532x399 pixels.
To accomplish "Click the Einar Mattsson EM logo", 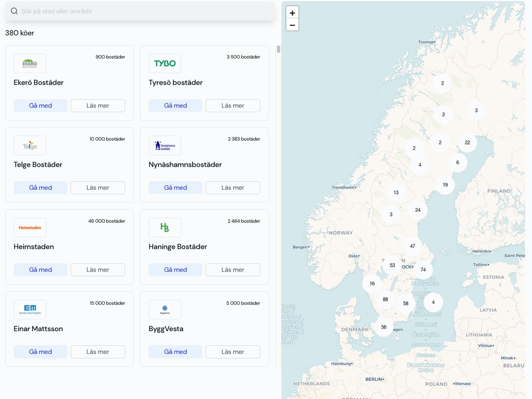I will (x=30, y=310).
